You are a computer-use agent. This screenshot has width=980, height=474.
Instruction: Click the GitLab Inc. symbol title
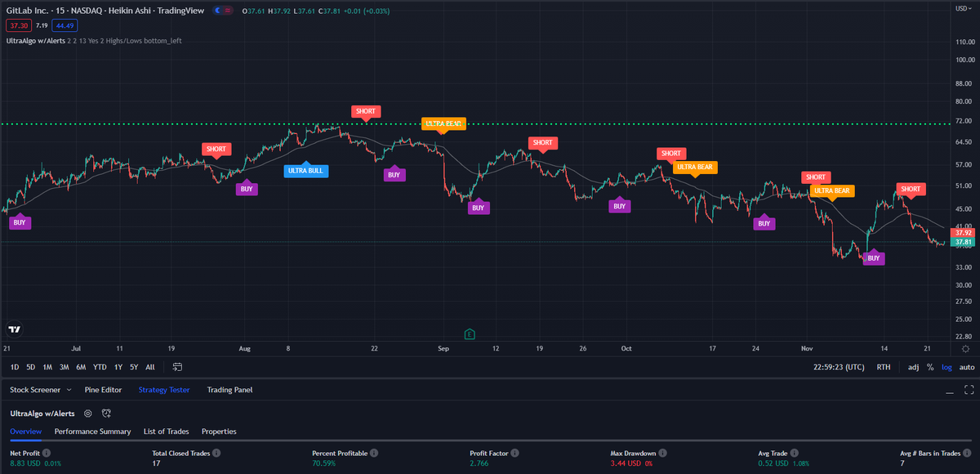(x=28, y=11)
